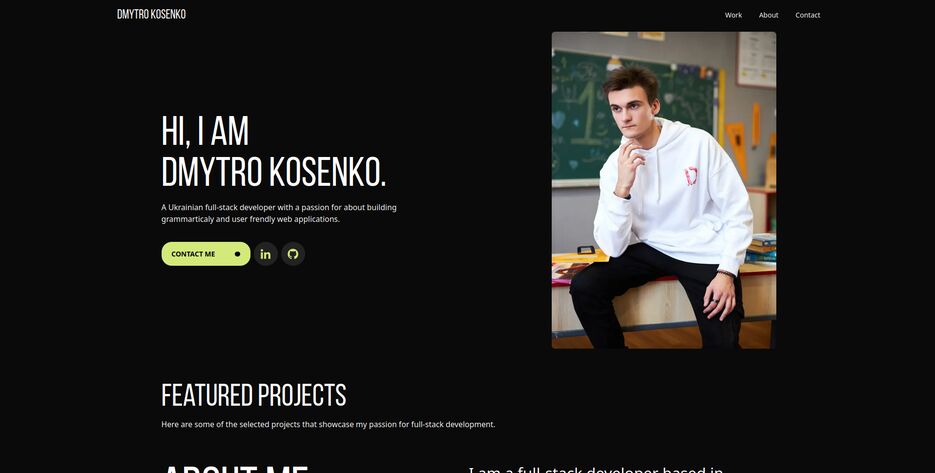Image resolution: width=935 pixels, height=473 pixels.
Task: Click the whiteboard poster in photo corner
Action: pos(756,59)
